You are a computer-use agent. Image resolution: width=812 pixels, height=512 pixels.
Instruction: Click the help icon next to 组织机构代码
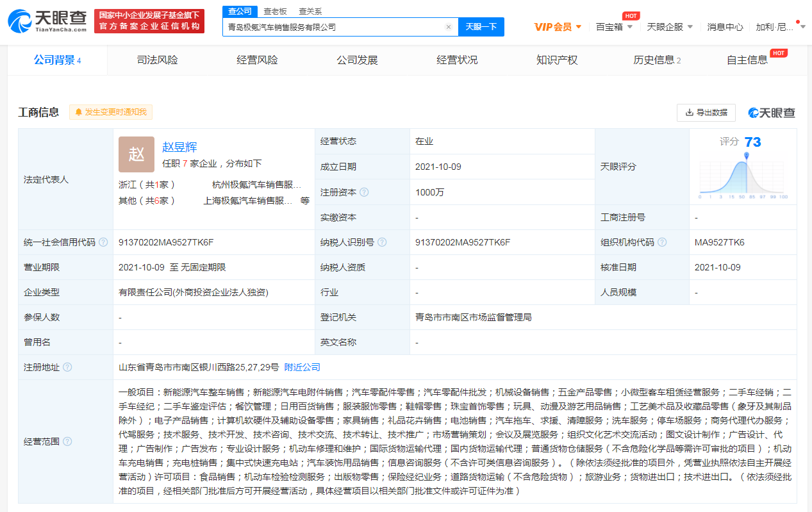point(661,242)
